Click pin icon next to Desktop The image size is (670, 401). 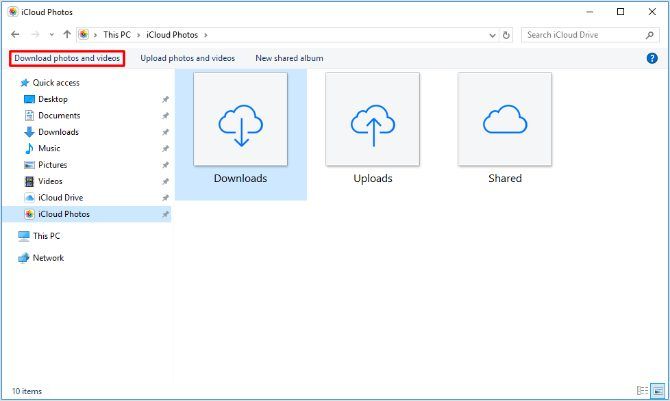coord(165,99)
